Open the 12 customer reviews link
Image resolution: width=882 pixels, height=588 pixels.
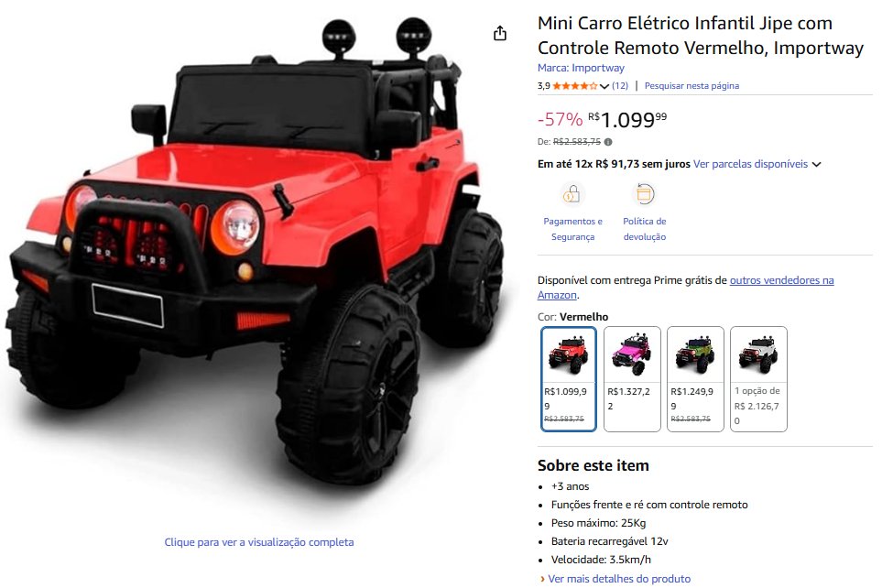click(620, 86)
